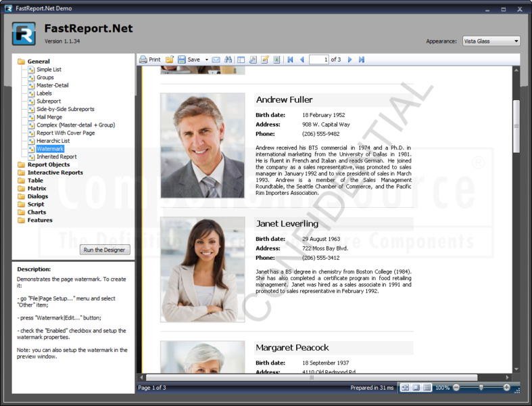Image resolution: width=532 pixels, height=406 pixels.
Task: Toggle the report outline panel icon
Action: [x=241, y=60]
